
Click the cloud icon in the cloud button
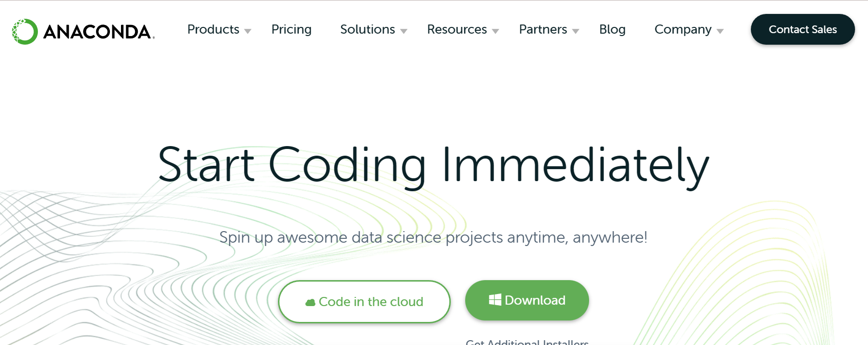coord(311,302)
